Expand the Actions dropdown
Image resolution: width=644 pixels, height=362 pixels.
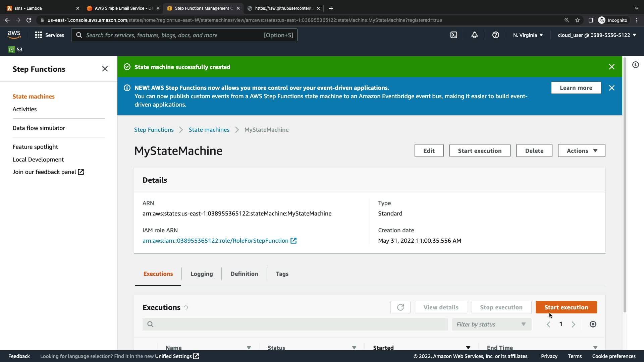pos(581,150)
